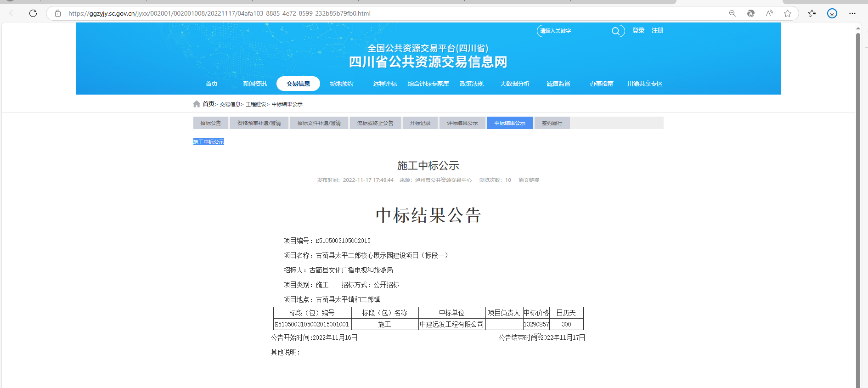868x388 pixels.
Task: Click the site search magnifier icon
Action: 615,31
